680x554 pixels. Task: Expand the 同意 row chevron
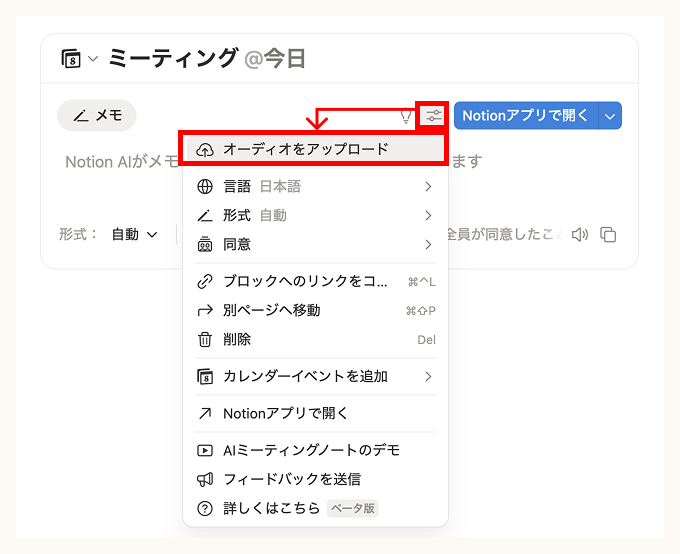coord(428,245)
